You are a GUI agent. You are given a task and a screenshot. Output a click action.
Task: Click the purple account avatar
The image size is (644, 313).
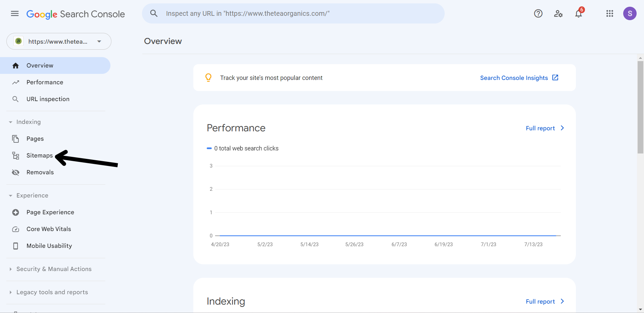[630, 13]
